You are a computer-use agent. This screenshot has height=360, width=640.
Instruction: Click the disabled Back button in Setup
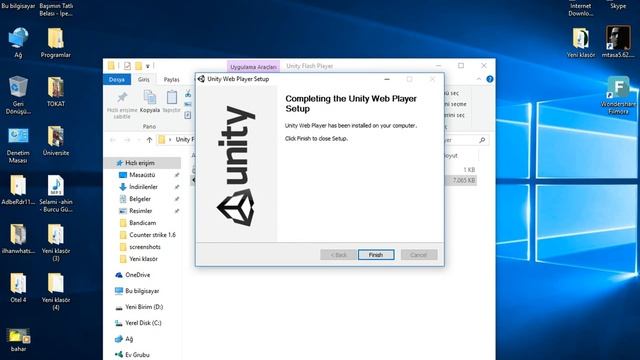[x=338, y=255]
